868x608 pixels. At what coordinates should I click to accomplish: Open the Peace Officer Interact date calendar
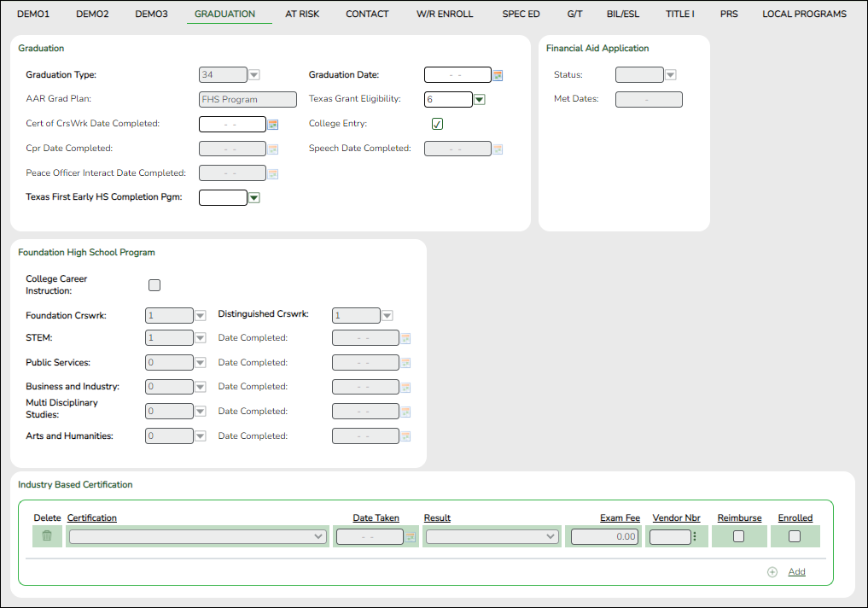tap(273, 172)
